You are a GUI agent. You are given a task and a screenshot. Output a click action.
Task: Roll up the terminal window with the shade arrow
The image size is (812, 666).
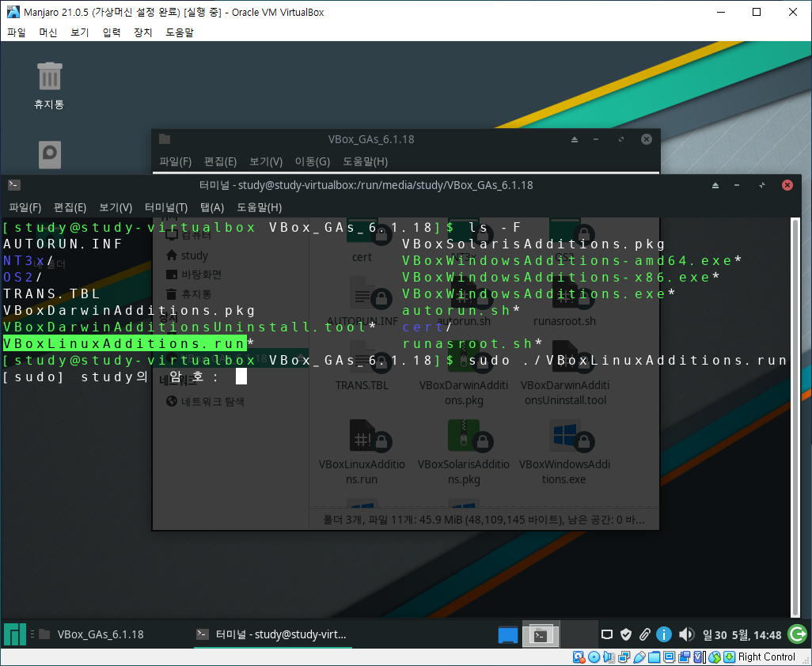click(715, 185)
